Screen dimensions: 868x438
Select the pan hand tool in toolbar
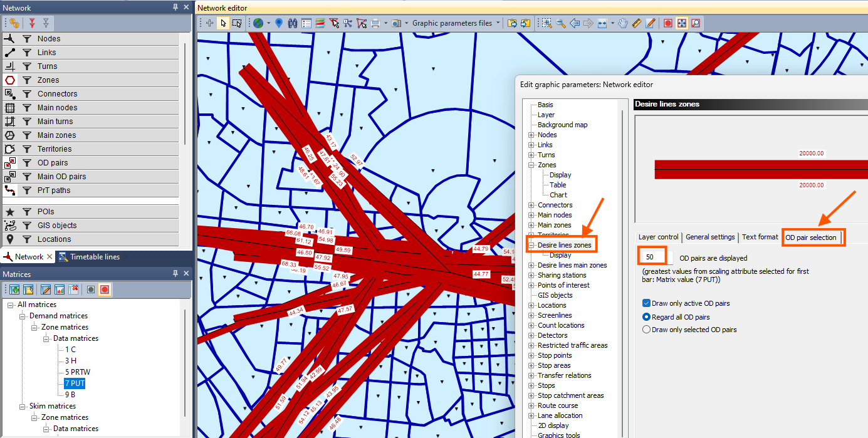[x=622, y=23]
